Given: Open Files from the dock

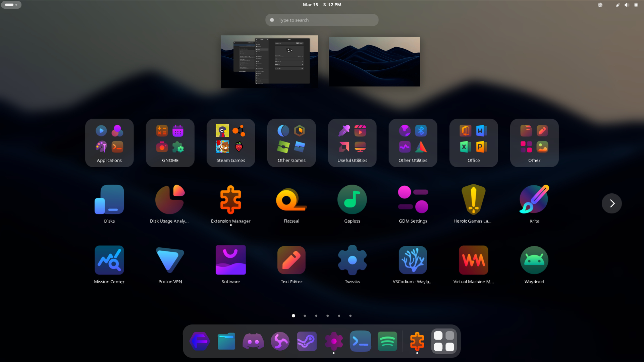Looking at the screenshot, I should 226,341.
